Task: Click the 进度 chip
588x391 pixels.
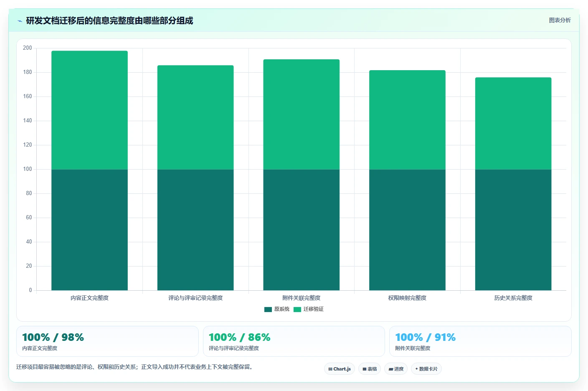Action: tap(396, 369)
